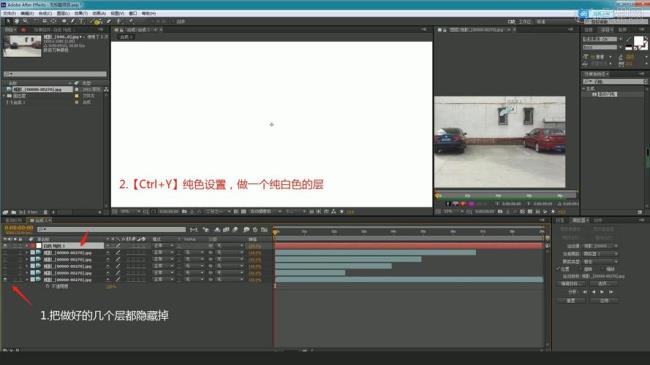Viewport: 650px width, 365px height.
Task: Open 帮助 Help menu
Action: (x=149, y=13)
